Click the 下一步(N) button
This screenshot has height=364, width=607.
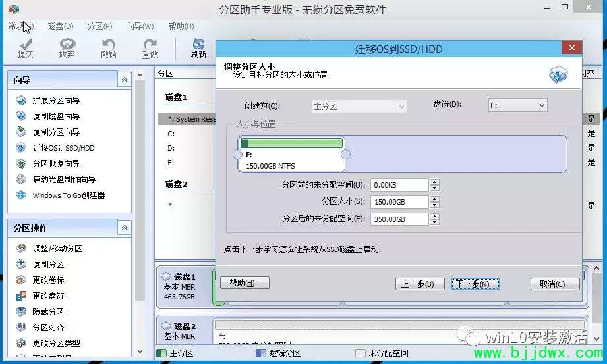(x=475, y=284)
